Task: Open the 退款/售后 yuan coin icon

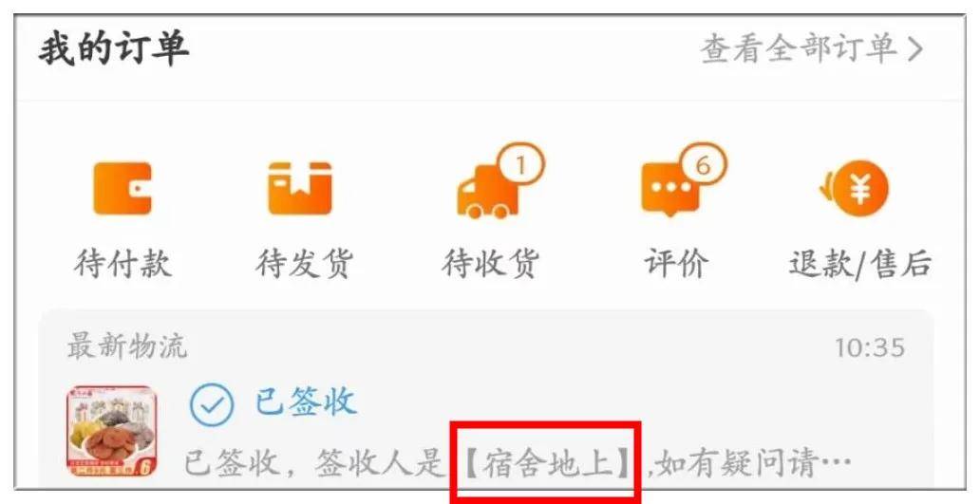Action: tap(855, 189)
